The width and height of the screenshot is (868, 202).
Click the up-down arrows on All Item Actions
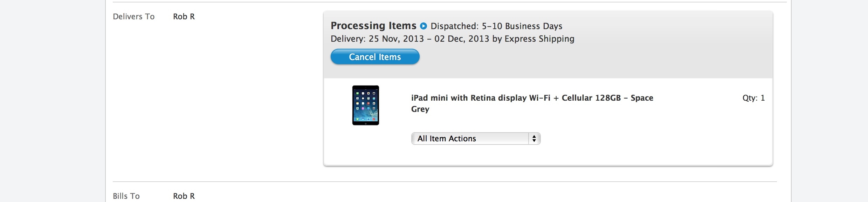[x=534, y=139]
